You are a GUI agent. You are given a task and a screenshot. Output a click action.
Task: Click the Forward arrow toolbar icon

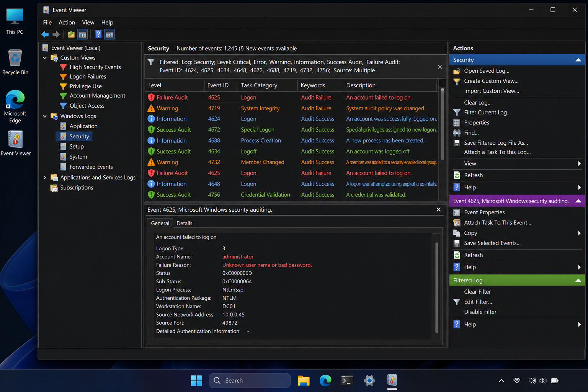point(56,34)
